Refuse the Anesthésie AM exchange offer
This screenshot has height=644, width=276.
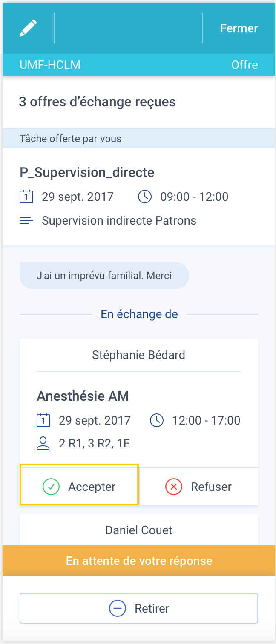[199, 487]
